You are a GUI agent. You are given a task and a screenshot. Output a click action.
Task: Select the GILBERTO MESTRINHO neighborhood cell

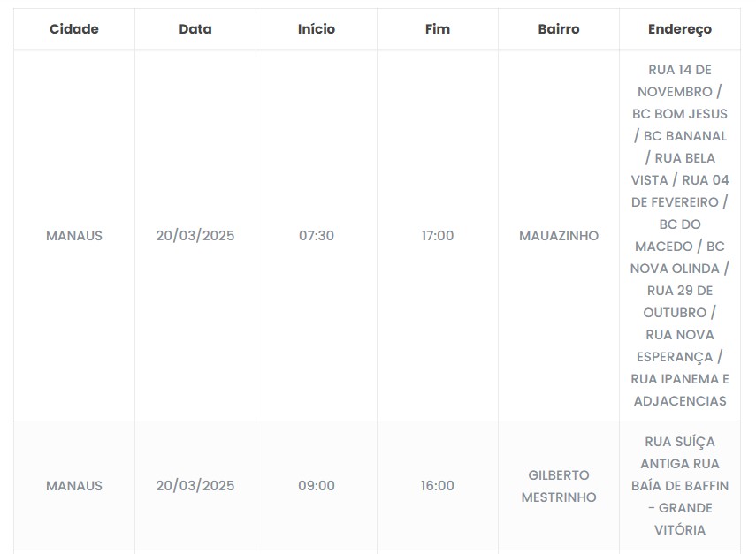tap(559, 486)
